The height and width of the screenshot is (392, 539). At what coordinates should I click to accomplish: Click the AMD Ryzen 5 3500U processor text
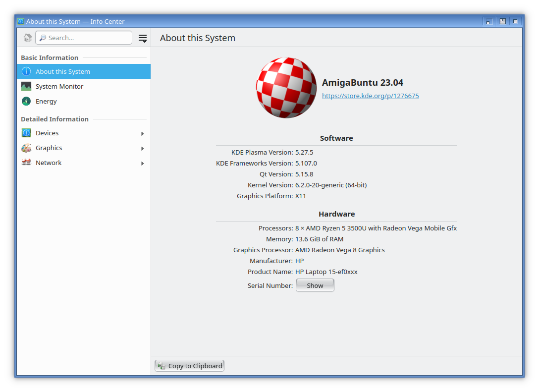[376, 228]
